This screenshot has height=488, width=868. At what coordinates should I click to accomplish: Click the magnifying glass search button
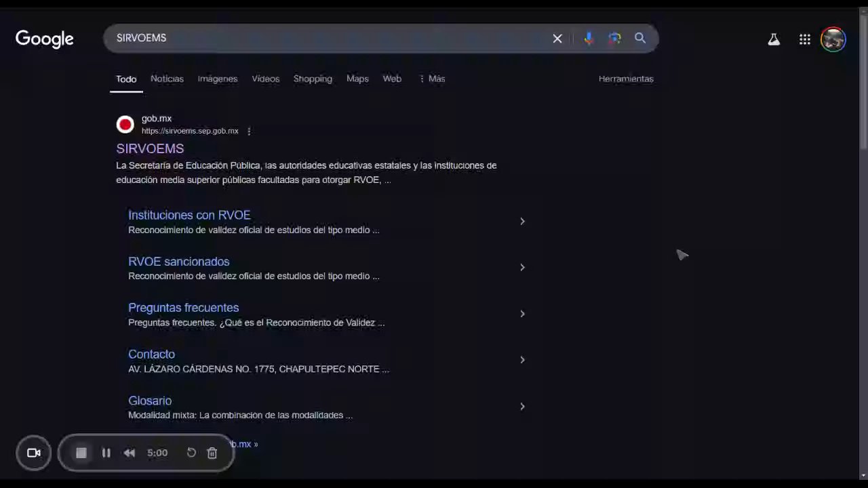tap(640, 39)
